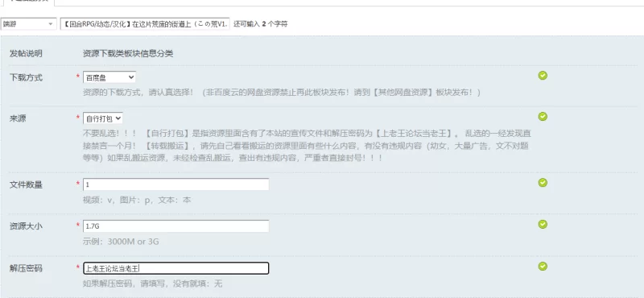The image size is (644, 298).
Task: Click the 资源大小 input field
Action: coord(175,226)
